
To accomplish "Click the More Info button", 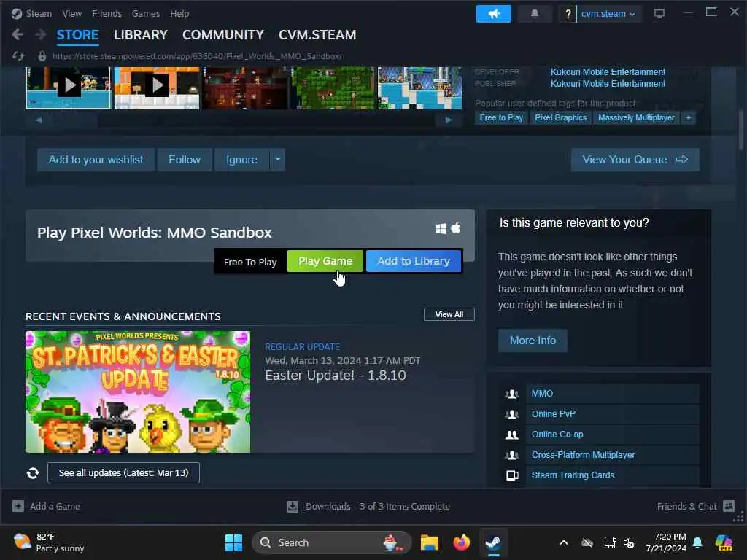I will click(533, 341).
